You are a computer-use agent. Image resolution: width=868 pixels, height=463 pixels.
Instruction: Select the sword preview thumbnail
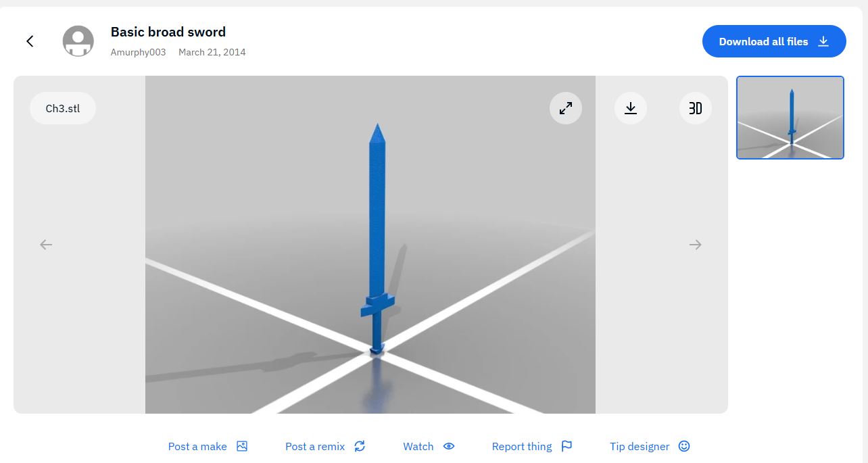click(790, 118)
